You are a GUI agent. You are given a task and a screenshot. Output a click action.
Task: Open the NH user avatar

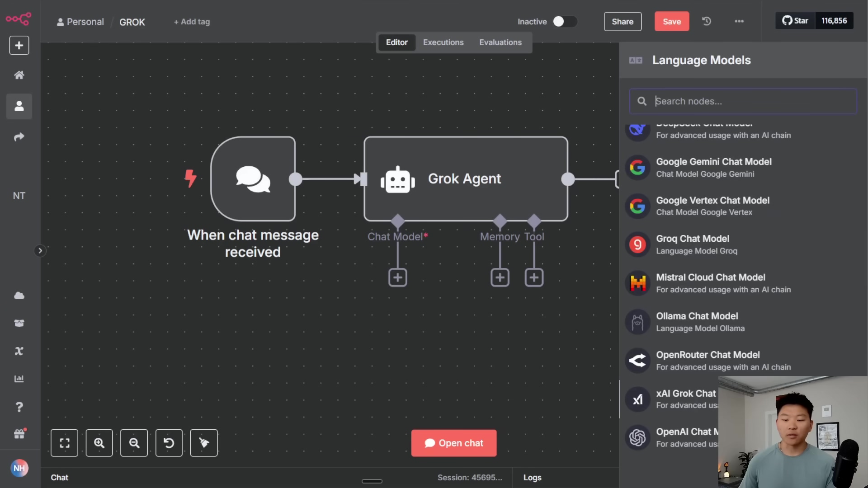[19, 468]
